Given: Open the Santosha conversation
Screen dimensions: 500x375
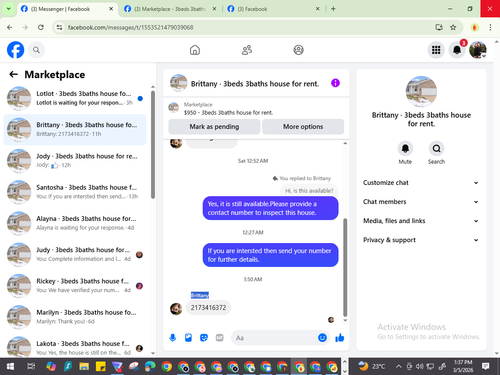Looking at the screenshot, I should (75, 192).
